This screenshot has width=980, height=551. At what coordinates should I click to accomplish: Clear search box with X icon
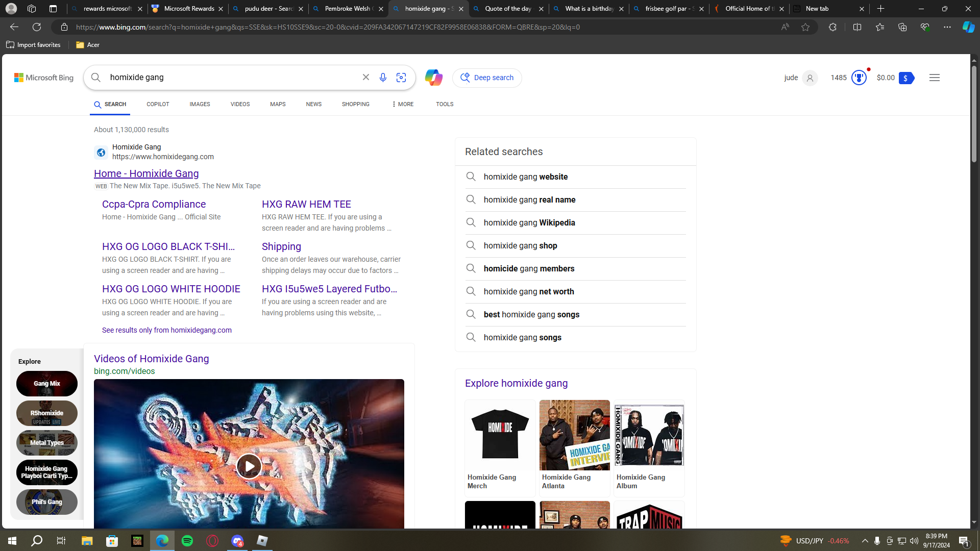click(x=366, y=78)
